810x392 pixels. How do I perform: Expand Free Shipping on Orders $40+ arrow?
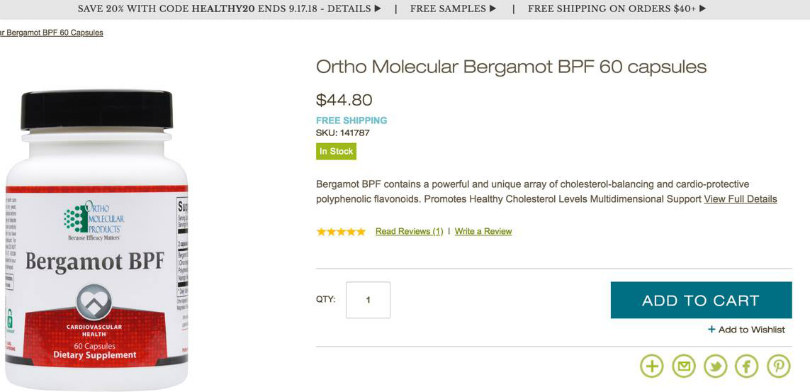pyautogui.click(x=702, y=9)
